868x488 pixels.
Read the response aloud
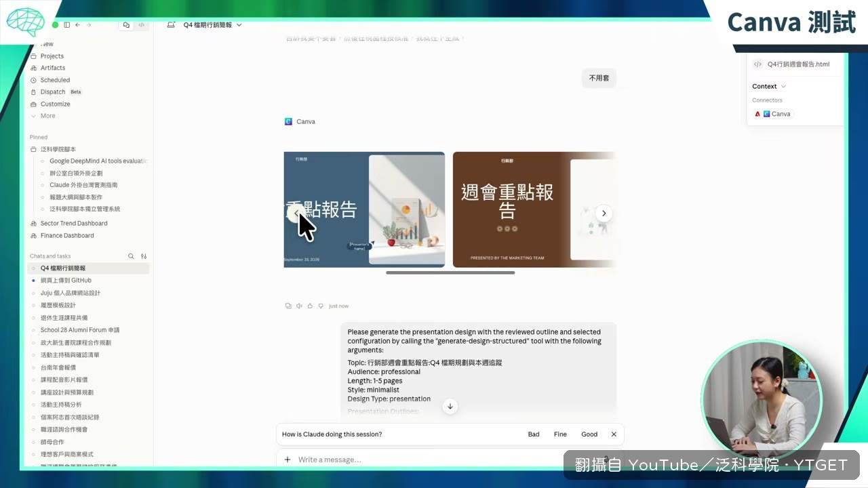(299, 306)
